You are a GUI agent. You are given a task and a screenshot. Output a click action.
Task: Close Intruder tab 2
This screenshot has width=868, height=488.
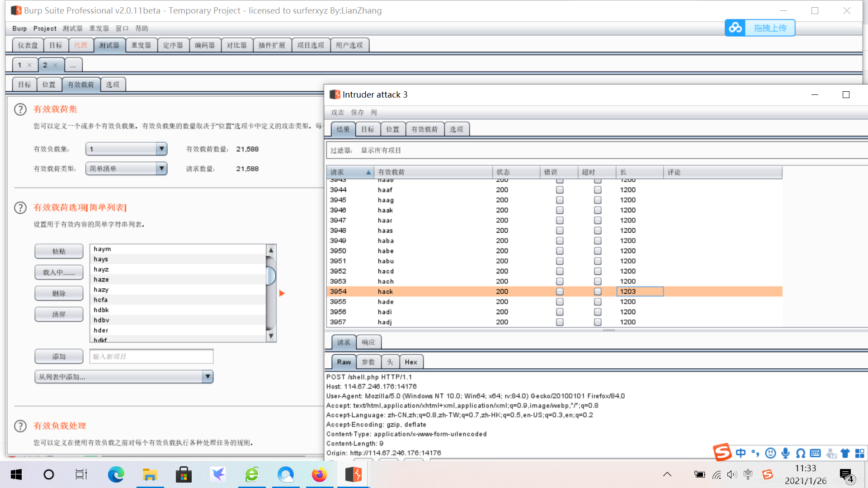(55, 65)
